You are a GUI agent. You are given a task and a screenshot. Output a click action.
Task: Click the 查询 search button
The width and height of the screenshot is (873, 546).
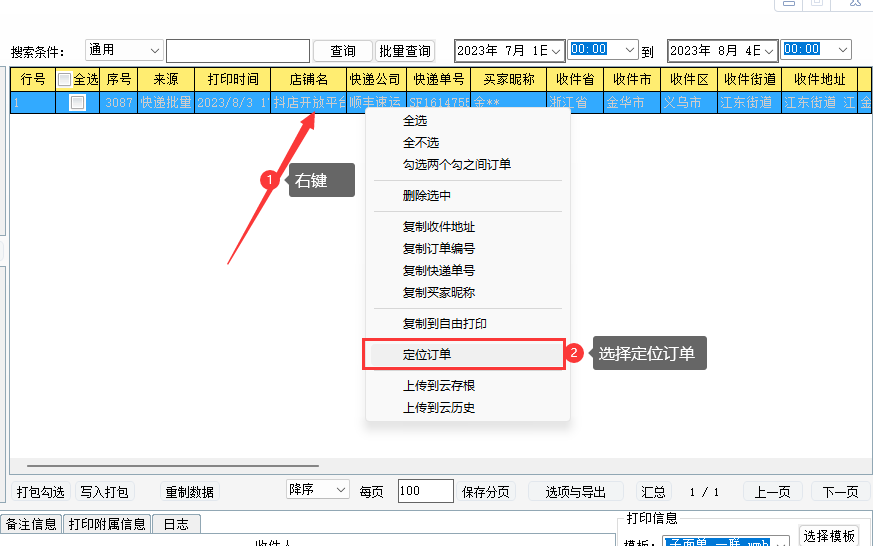coord(343,51)
